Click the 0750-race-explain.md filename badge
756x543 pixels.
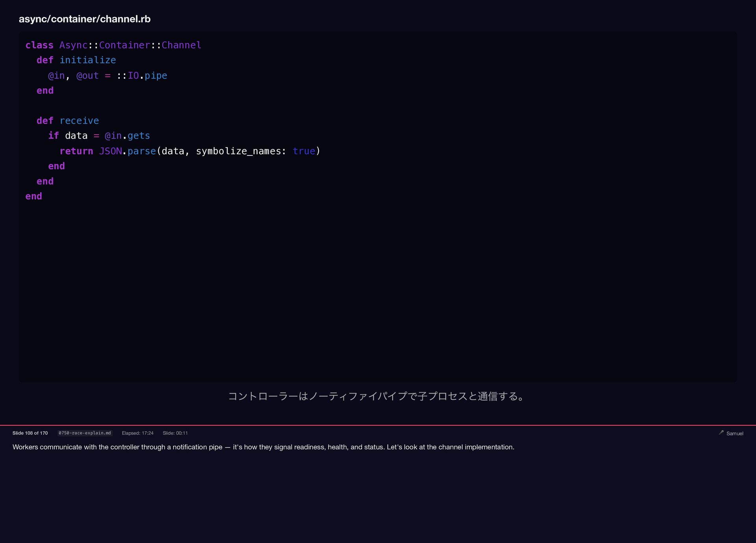click(x=85, y=433)
